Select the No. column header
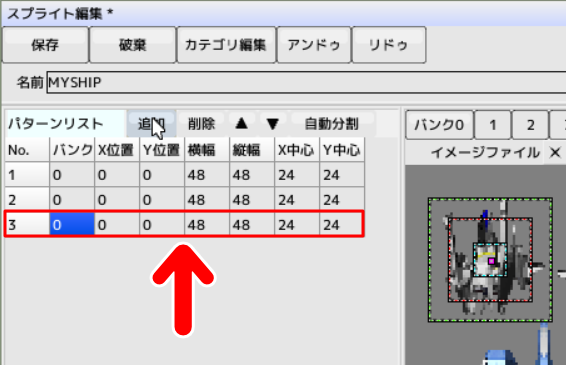This screenshot has width=566, height=365. (x=27, y=150)
